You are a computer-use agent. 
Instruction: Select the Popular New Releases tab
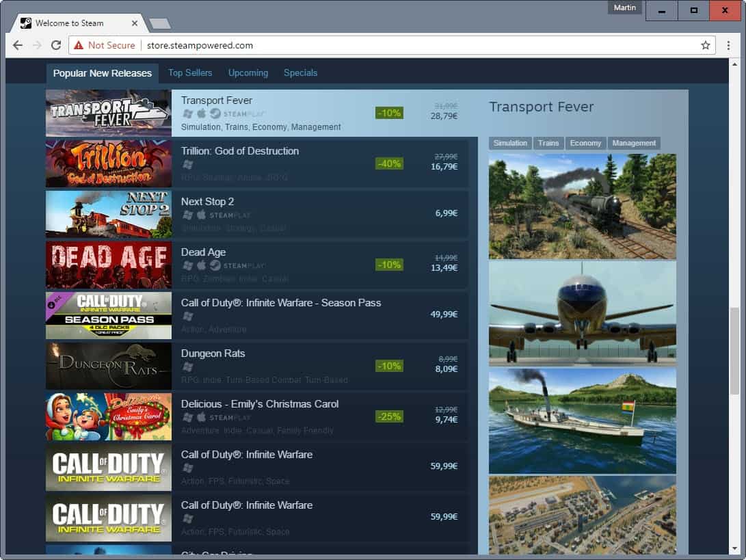pos(103,73)
